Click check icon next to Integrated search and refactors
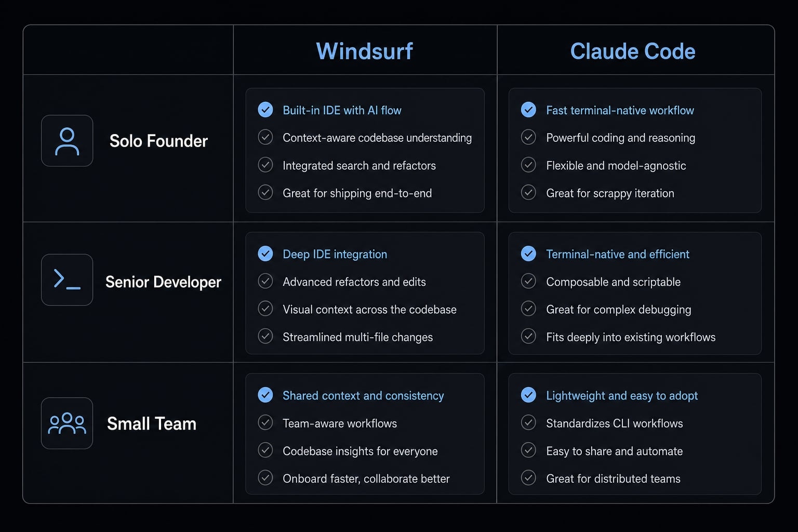This screenshot has height=532, width=798. click(265, 165)
